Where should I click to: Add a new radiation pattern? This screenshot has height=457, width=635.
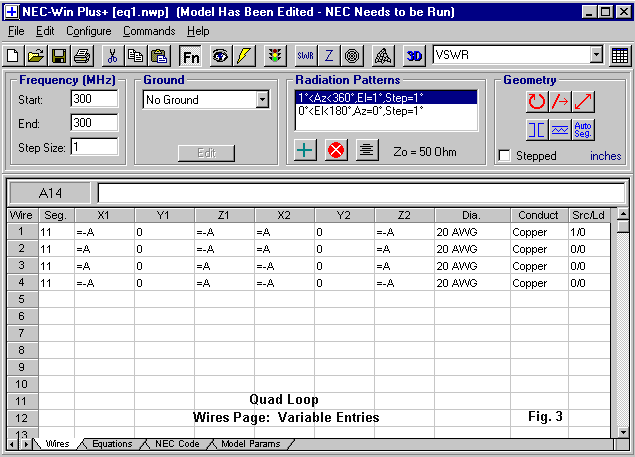(x=306, y=150)
